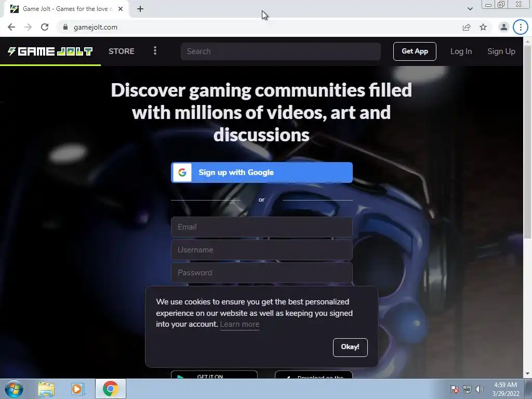Open the Chrome profile icon
Viewport: 532px width, 399px height.
[504, 27]
